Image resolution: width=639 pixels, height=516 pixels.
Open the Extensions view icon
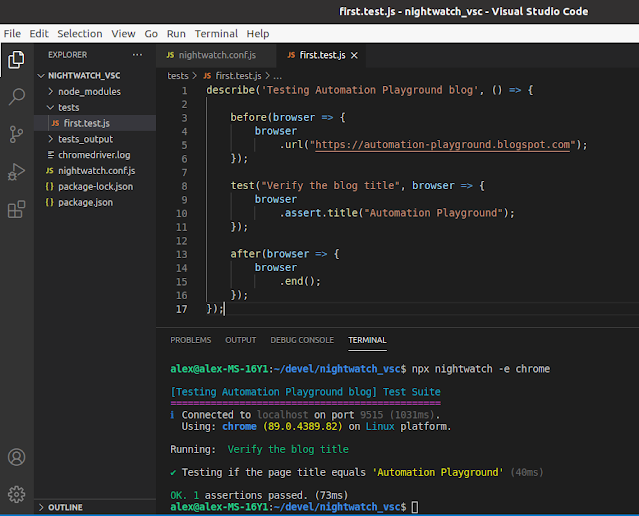point(16,209)
